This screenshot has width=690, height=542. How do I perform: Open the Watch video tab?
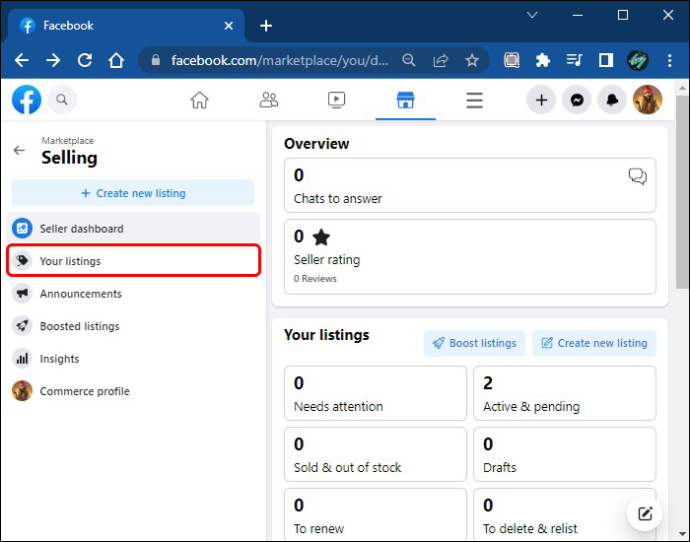click(x=337, y=100)
